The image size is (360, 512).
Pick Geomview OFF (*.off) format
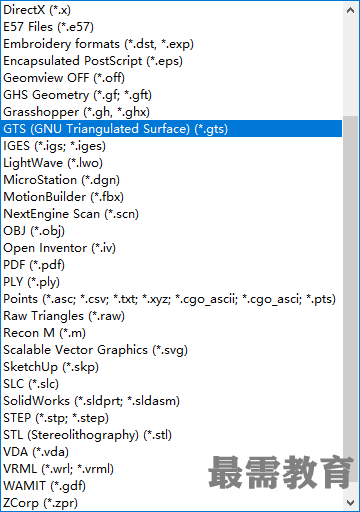point(171,78)
